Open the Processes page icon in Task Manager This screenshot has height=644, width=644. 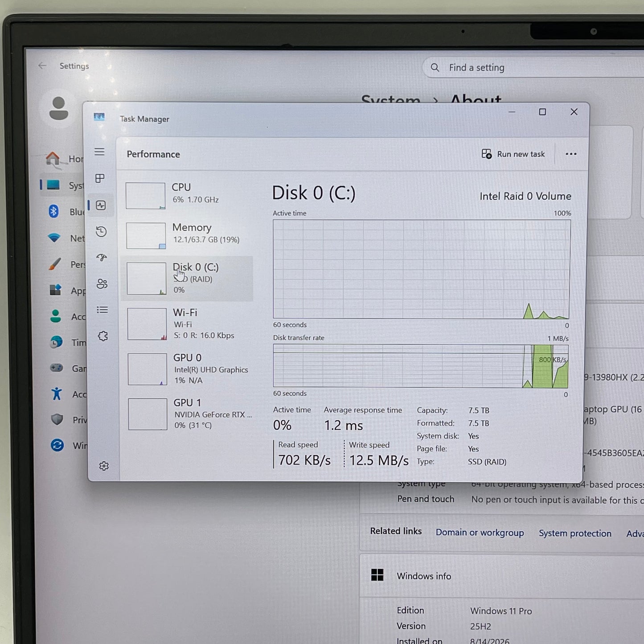point(100,178)
